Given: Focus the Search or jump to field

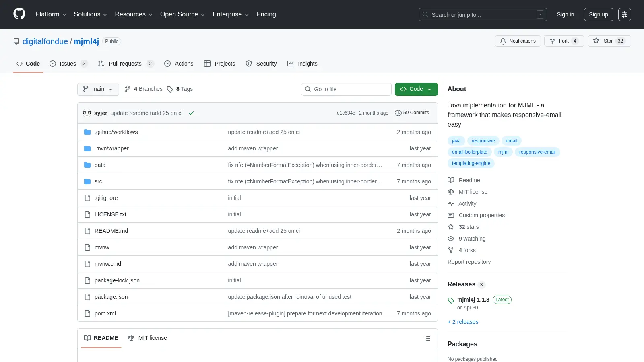Looking at the screenshot, I should [483, 14].
